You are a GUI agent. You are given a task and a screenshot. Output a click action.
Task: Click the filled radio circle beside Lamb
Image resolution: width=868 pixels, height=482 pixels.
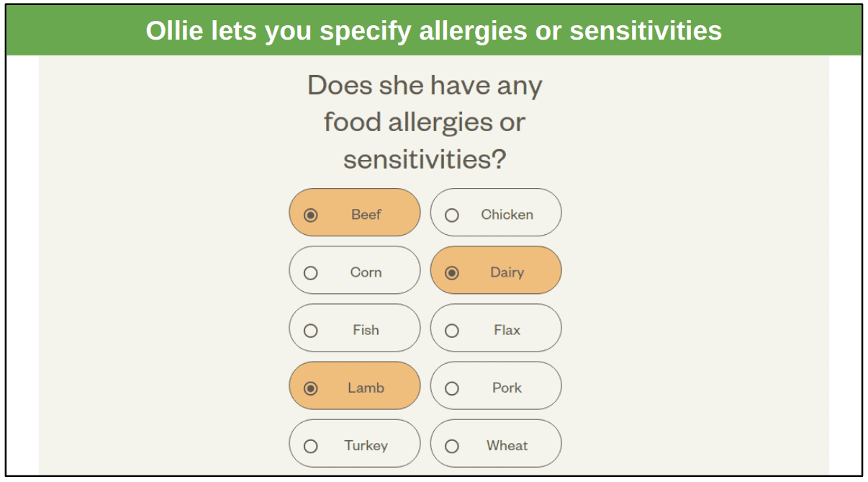coord(311,388)
